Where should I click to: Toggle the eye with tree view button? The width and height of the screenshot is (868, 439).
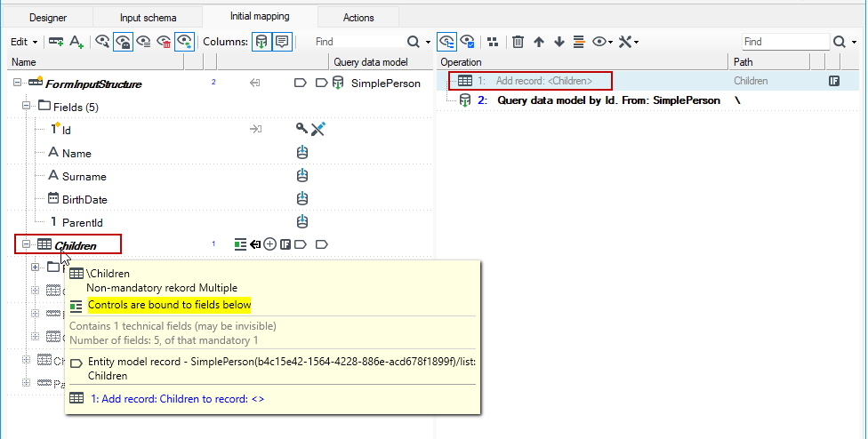[x=446, y=42]
